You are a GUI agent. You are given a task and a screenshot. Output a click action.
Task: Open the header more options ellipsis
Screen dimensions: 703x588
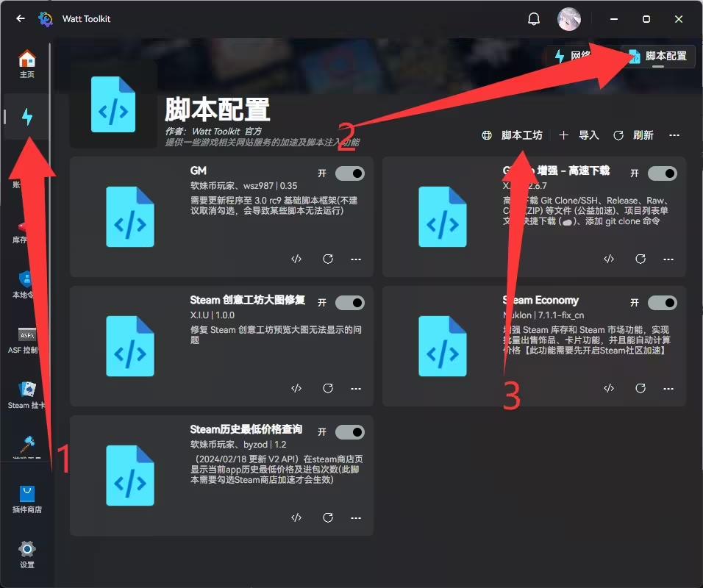(x=674, y=135)
